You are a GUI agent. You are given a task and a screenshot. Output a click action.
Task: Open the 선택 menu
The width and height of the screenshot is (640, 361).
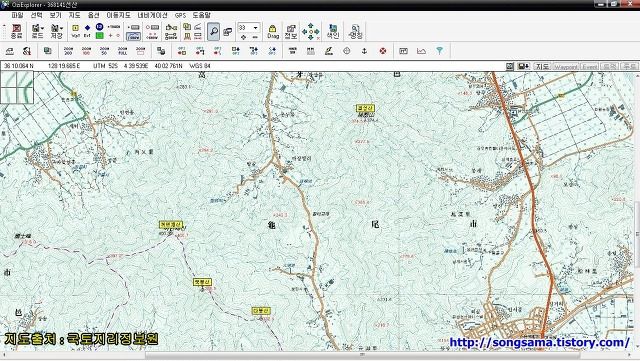coord(36,15)
